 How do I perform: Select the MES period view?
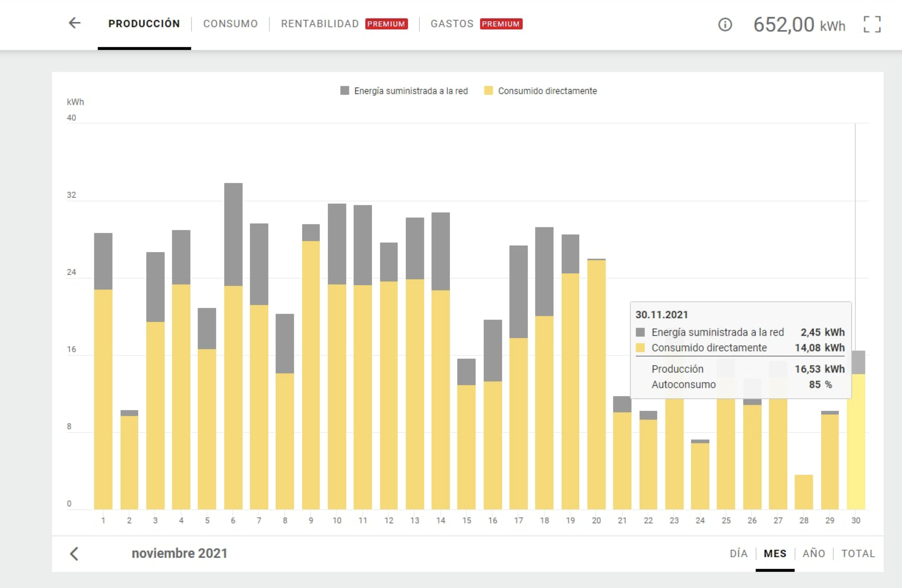(775, 553)
